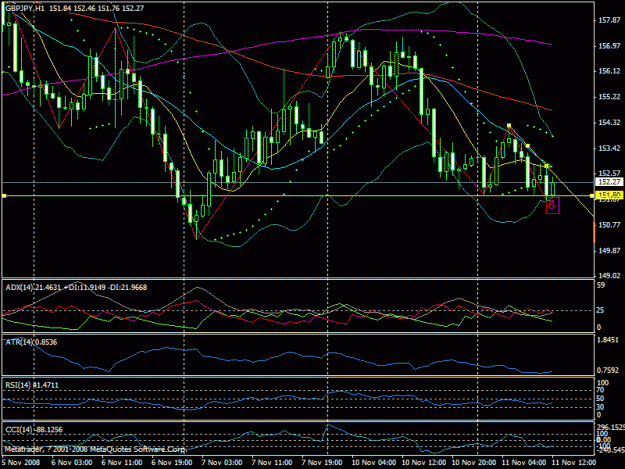625x469 pixels.
Task: Click the yellow 151.80 line price label
Action: point(609,195)
